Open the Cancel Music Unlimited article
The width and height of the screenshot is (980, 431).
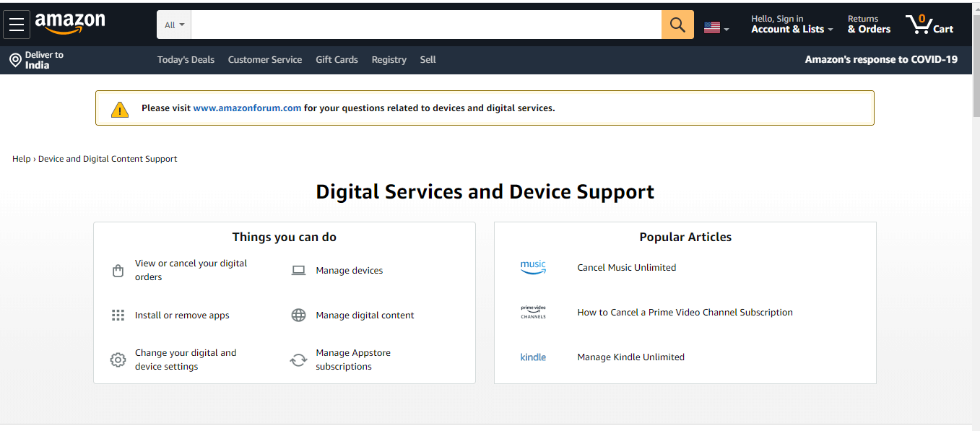(x=626, y=267)
